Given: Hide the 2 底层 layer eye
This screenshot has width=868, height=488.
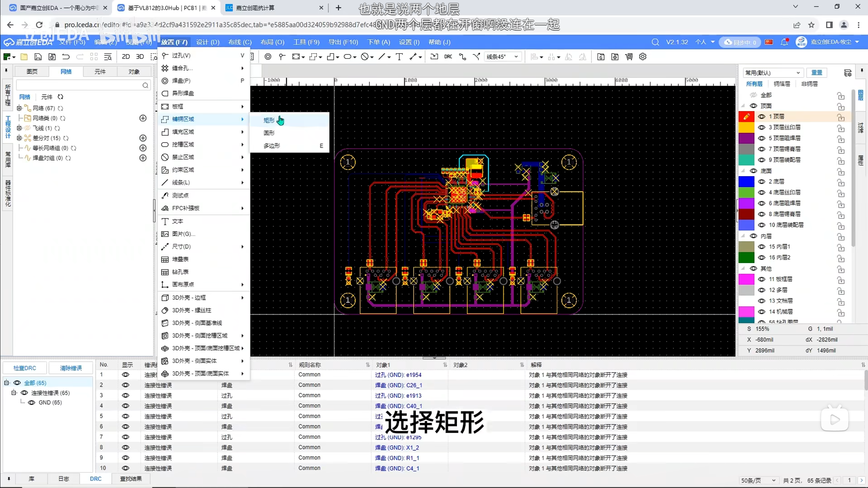Looking at the screenshot, I should 762,182.
